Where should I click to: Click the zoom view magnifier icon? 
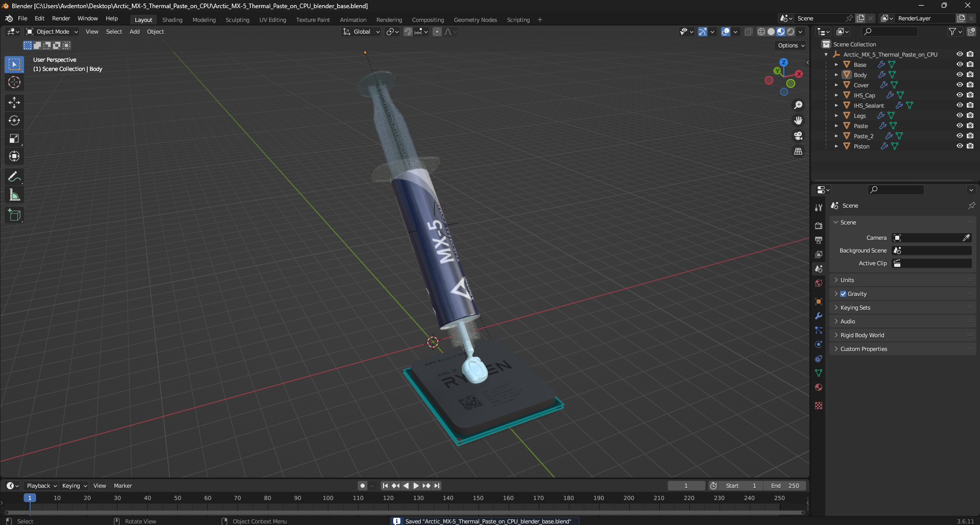(x=798, y=105)
